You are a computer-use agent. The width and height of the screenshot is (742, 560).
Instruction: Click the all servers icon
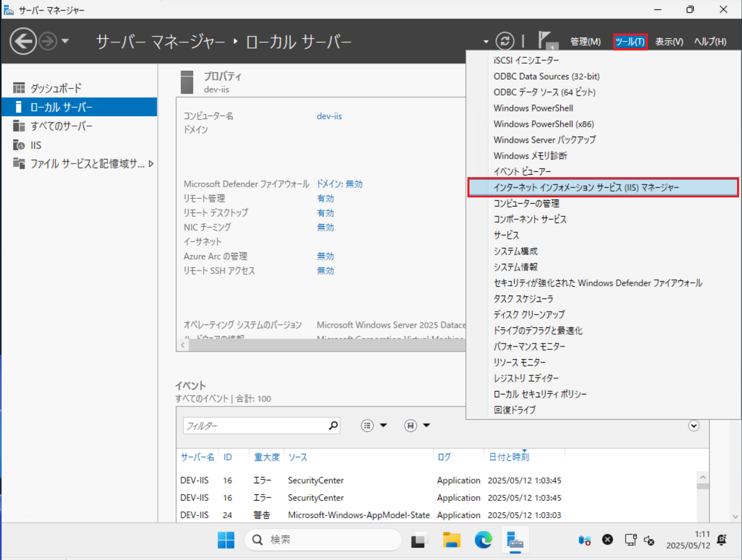coord(19,126)
